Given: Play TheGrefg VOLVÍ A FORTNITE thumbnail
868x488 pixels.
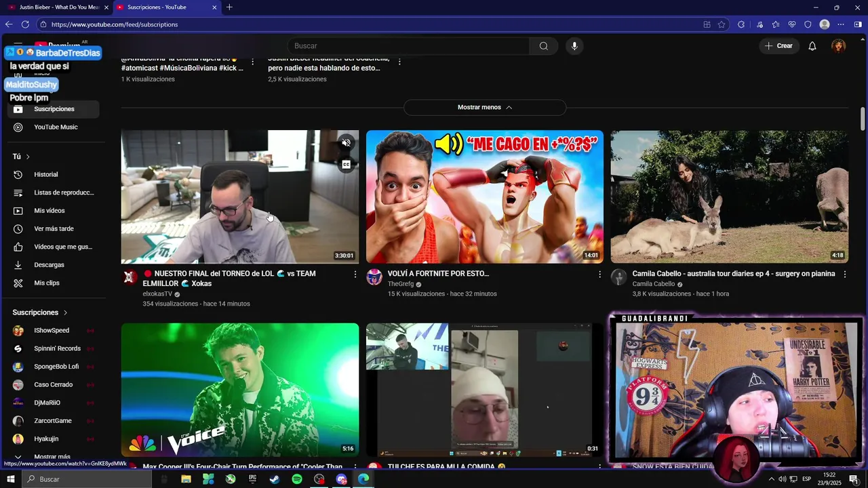Looking at the screenshot, I should (485, 197).
